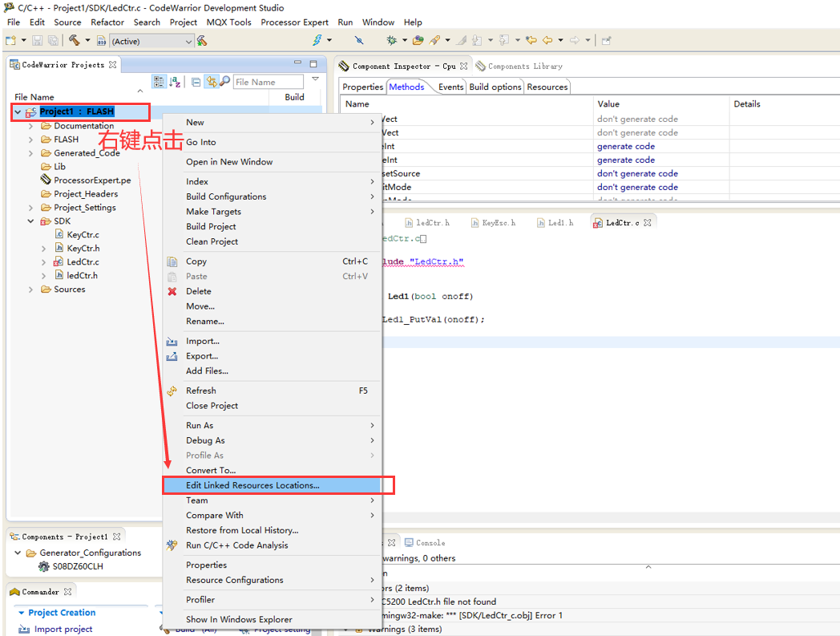Image resolution: width=840 pixels, height=636 pixels.
Task: Click the magnifier search icon in Projects panel
Action: [x=225, y=82]
